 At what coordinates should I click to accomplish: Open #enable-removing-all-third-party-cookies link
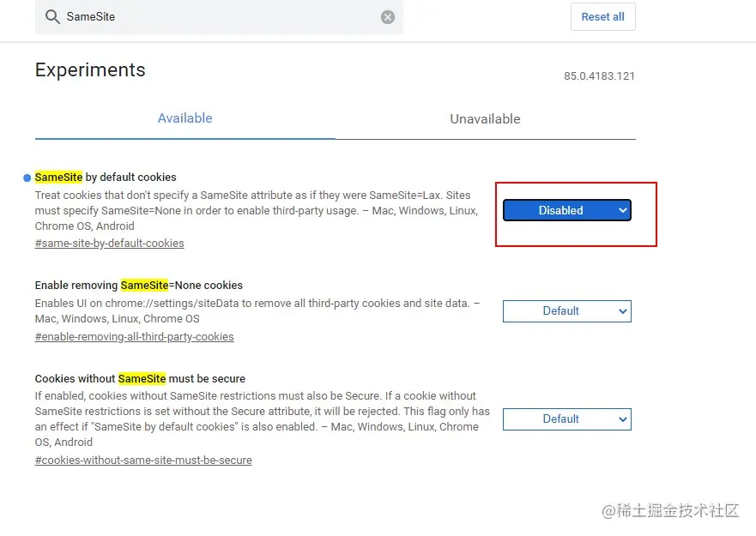point(134,337)
